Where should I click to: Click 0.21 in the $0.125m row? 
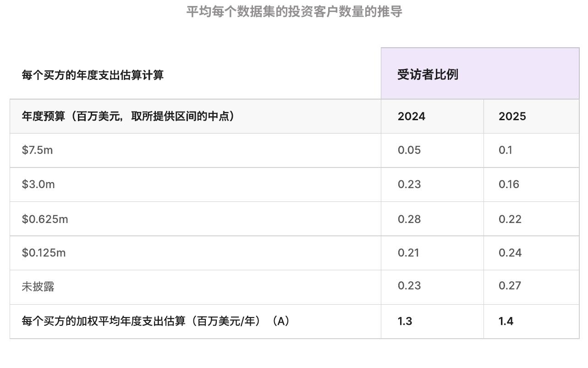pyautogui.click(x=408, y=253)
